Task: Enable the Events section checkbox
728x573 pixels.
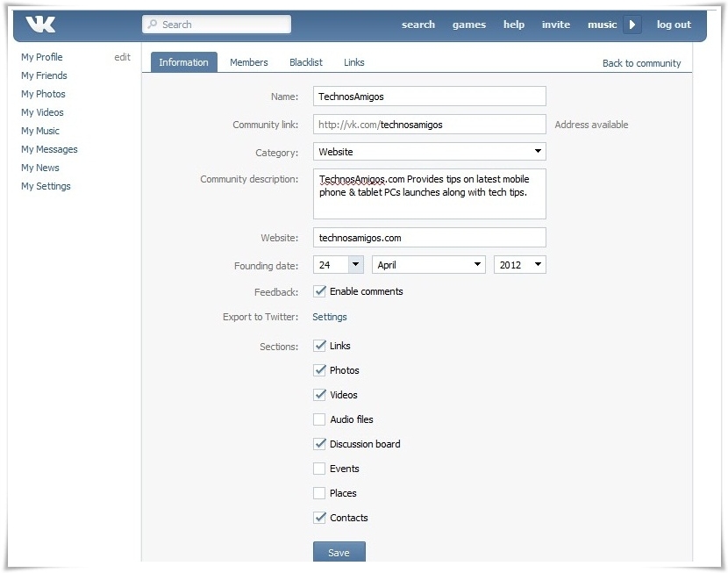Action: pyautogui.click(x=319, y=469)
